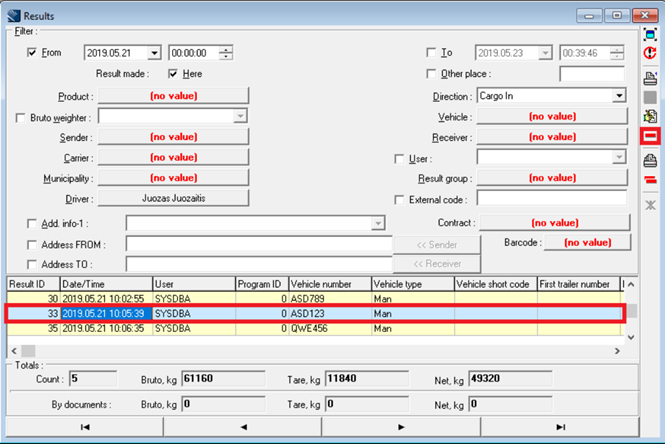665x444 pixels.
Task: Click the table's vertical scroll up arrow
Action: coord(631,284)
